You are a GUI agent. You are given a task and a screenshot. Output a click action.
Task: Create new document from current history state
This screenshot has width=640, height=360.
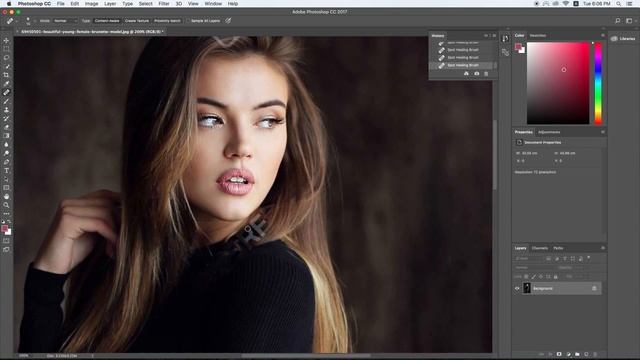pyautogui.click(x=466, y=73)
